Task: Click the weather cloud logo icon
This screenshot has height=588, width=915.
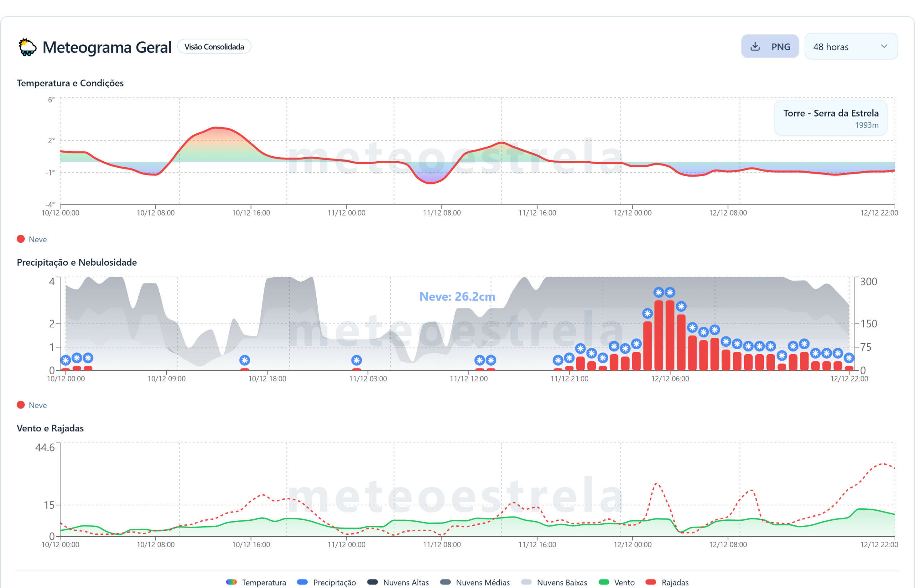Action: coord(27,47)
